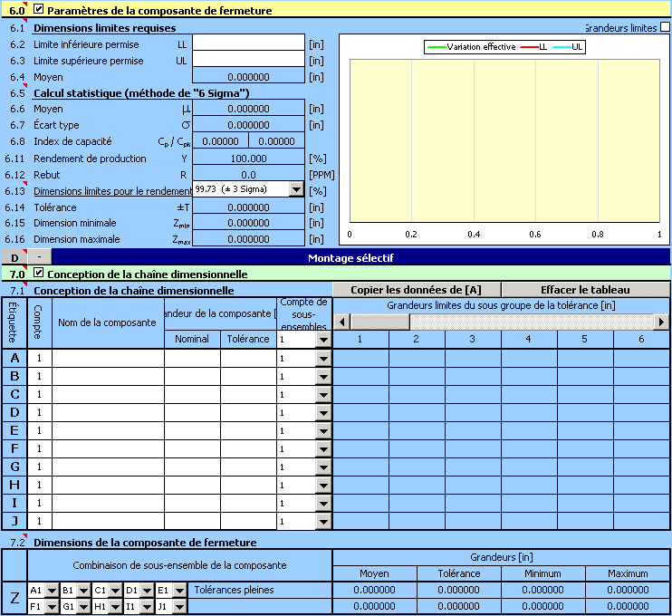The height and width of the screenshot is (616, 672).
Task: Click the Dimensions limites requises heading 6.1
Action: pyautogui.click(x=104, y=28)
